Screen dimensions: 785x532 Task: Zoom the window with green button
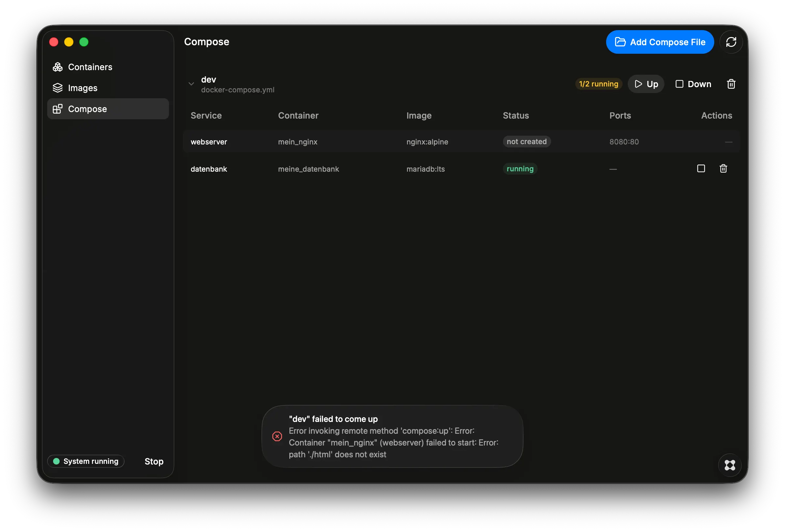pyautogui.click(x=84, y=42)
